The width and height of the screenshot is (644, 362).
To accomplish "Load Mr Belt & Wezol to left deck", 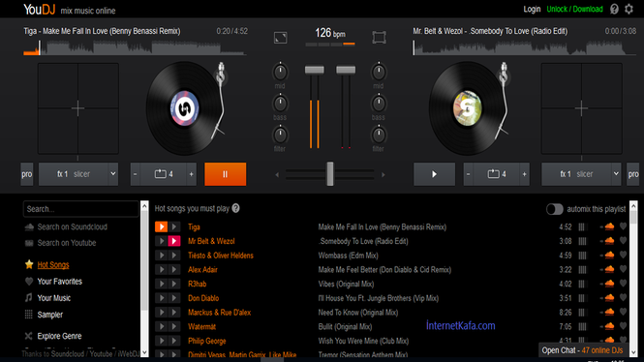I will (x=161, y=241).
